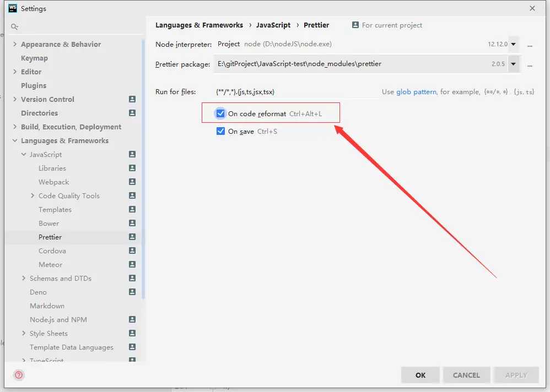Click Languages & Frameworks breadcrumb
This screenshot has height=392, width=550.
pyautogui.click(x=199, y=25)
